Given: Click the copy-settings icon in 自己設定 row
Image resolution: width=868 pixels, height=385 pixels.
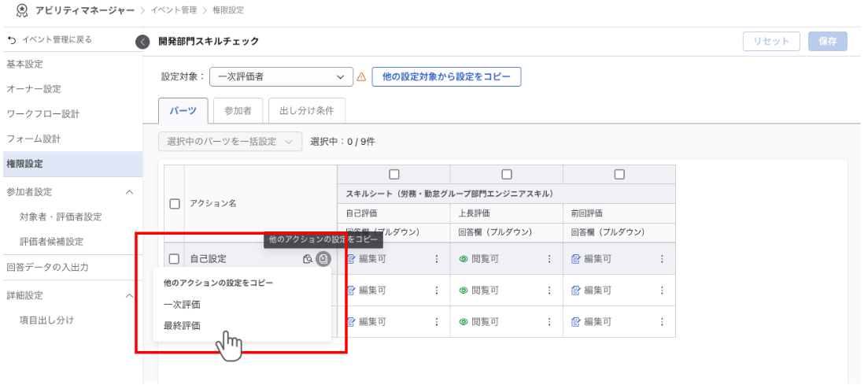Looking at the screenshot, I should click(323, 259).
